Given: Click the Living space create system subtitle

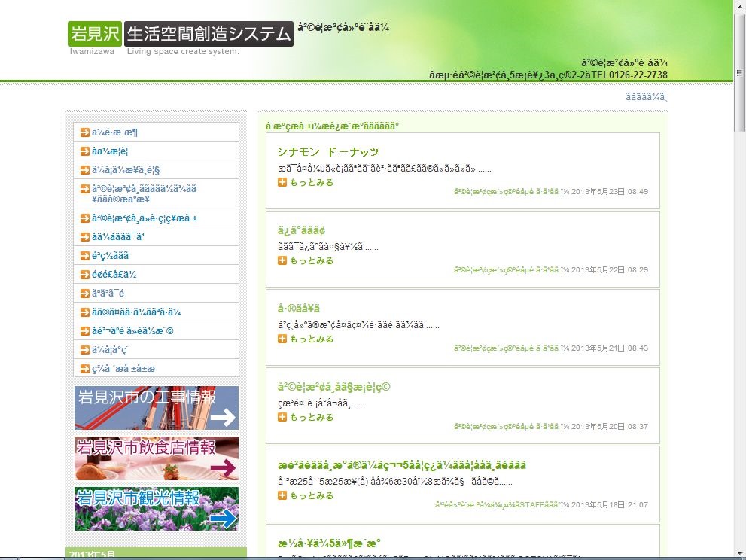Looking at the screenshot, I should 183,51.
